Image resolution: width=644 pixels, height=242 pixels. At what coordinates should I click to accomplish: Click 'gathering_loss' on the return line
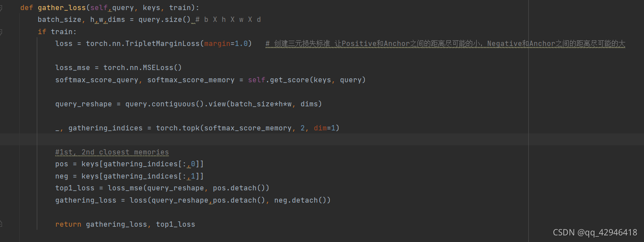117,224
